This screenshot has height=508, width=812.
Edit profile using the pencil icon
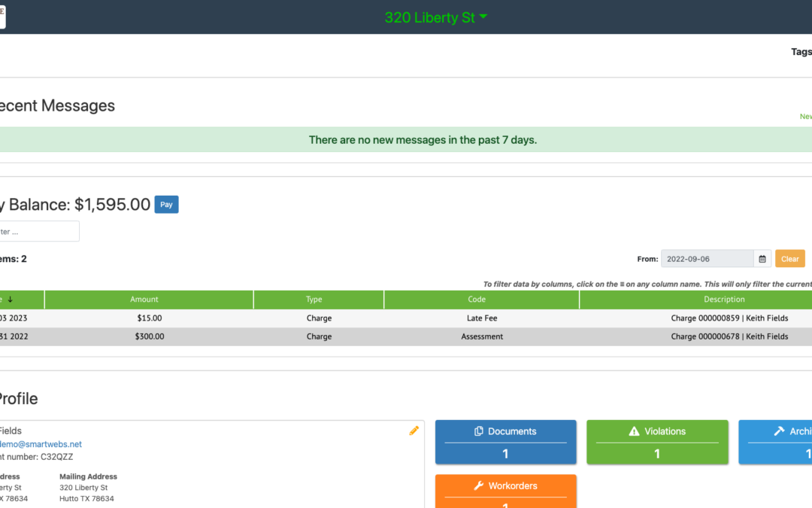pyautogui.click(x=414, y=430)
